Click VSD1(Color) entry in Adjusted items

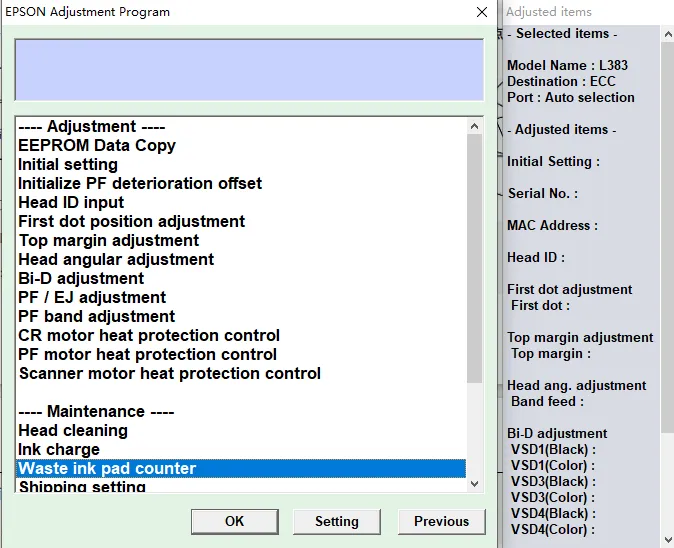click(x=553, y=465)
